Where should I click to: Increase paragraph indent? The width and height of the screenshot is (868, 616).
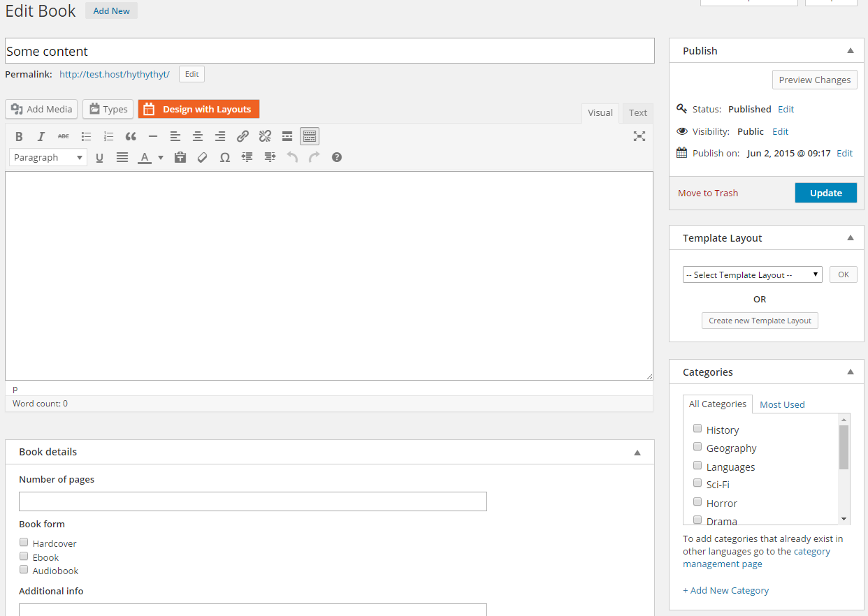(x=270, y=157)
